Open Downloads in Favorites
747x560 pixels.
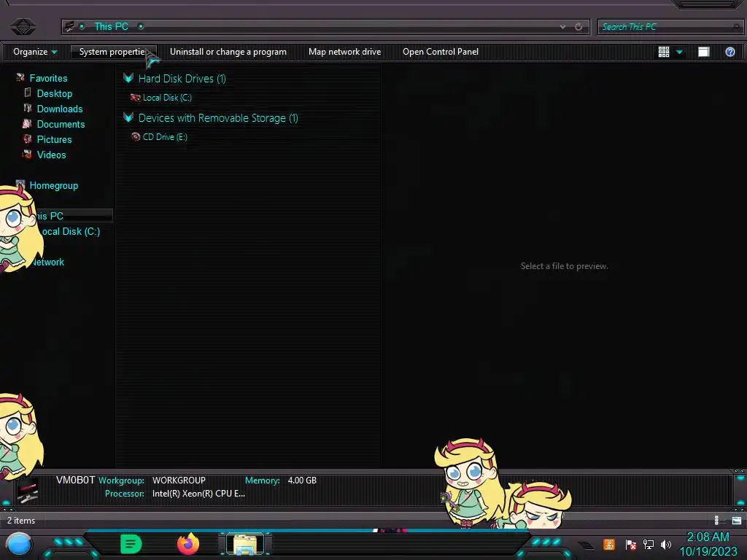[60, 109]
